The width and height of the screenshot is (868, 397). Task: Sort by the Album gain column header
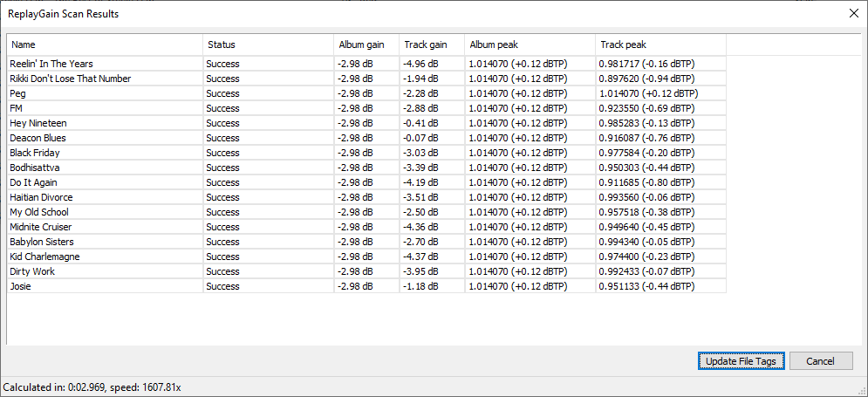tap(367, 44)
